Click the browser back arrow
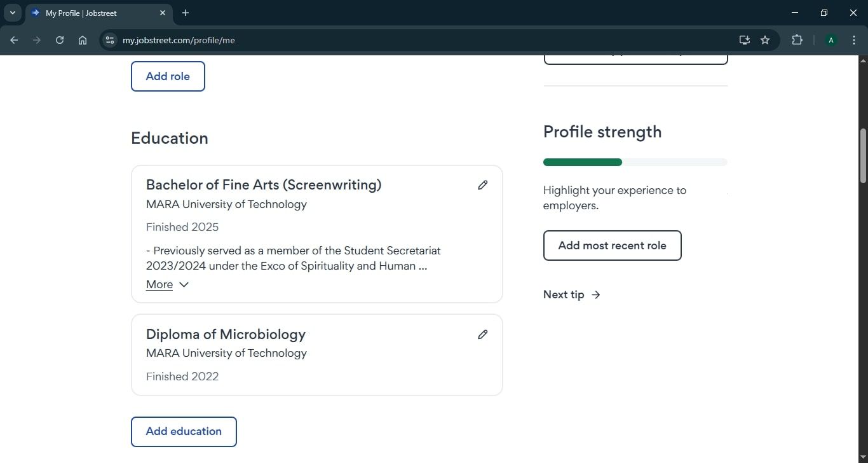 pos(14,40)
